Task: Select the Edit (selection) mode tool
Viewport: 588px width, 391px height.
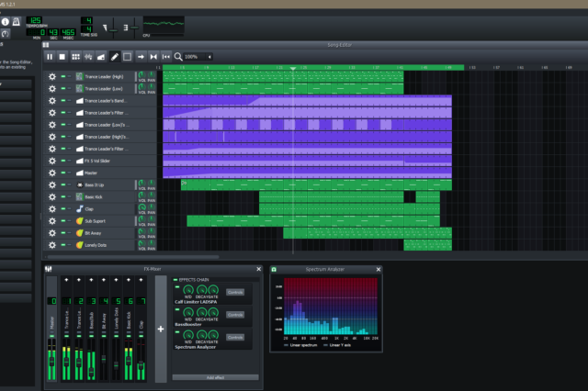Action: tap(128, 56)
